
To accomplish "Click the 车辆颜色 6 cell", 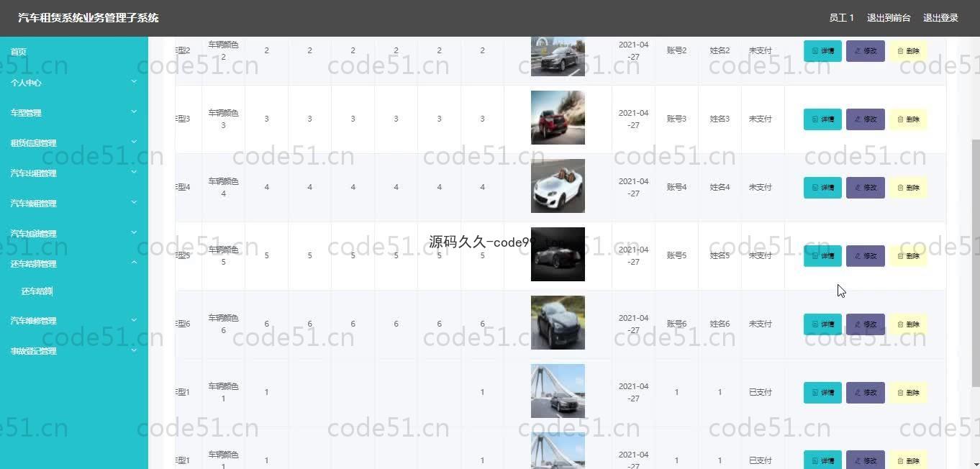I will coord(223,324).
